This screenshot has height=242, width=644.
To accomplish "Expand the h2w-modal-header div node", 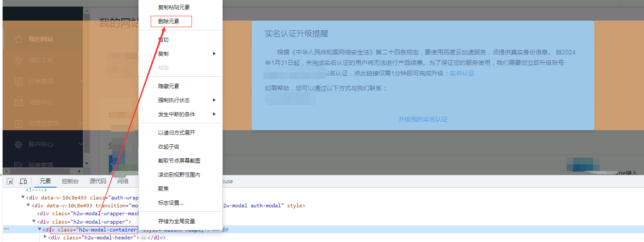I will 45,237.
